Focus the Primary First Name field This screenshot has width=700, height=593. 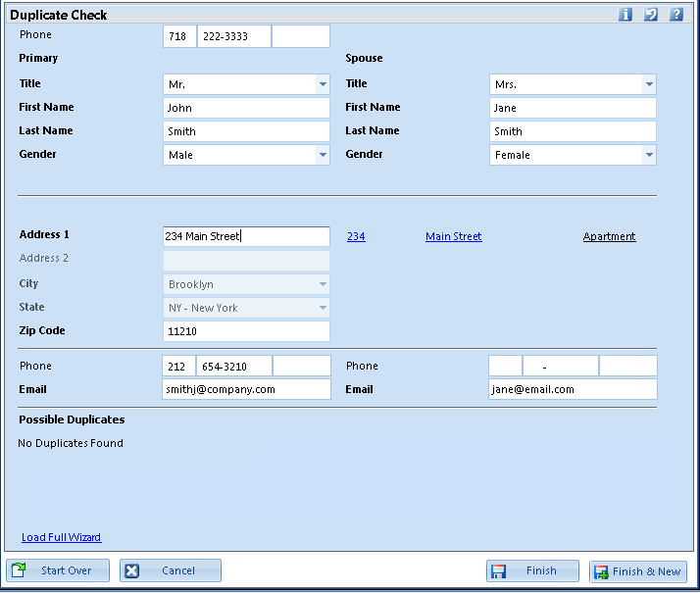(x=246, y=108)
